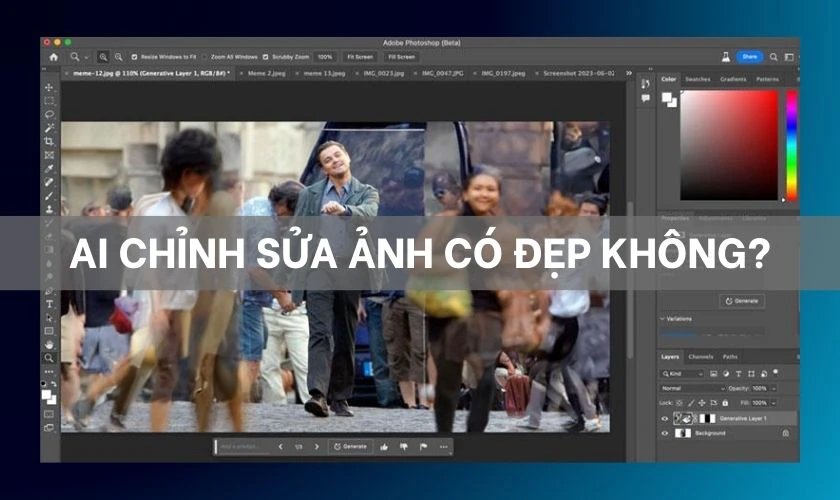Select the Clone Stamp tool
The image size is (840, 500).
coord(49,209)
